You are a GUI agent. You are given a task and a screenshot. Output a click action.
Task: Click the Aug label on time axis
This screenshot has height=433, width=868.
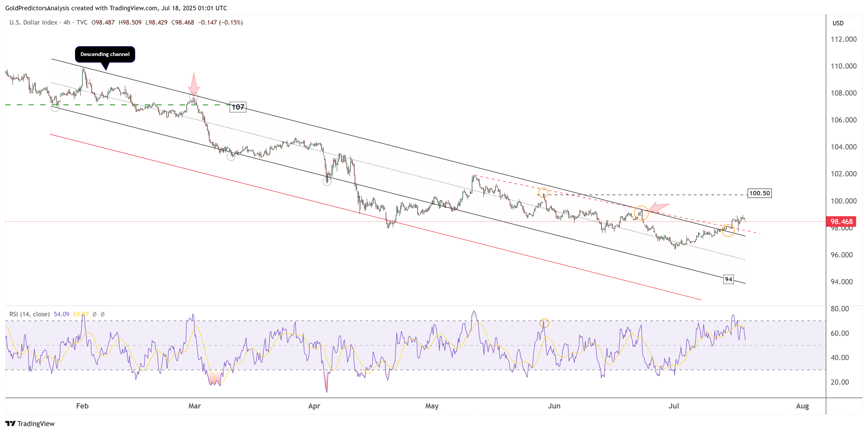tap(802, 406)
